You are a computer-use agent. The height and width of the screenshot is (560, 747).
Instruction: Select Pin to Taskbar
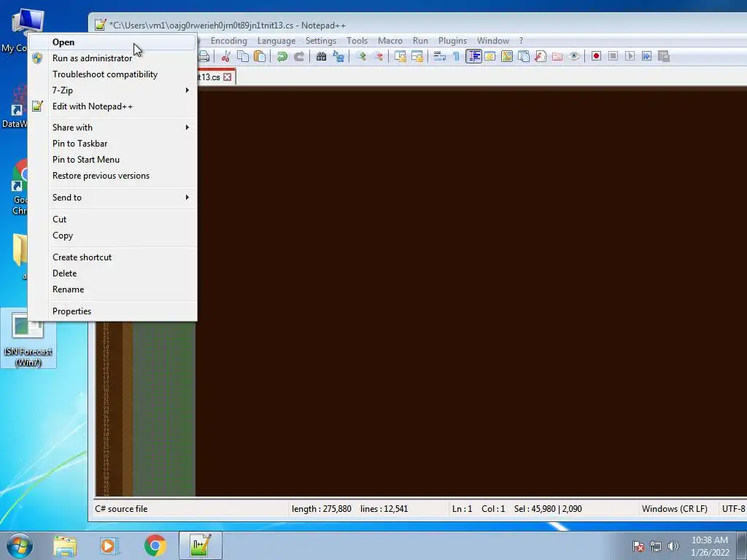point(112,144)
